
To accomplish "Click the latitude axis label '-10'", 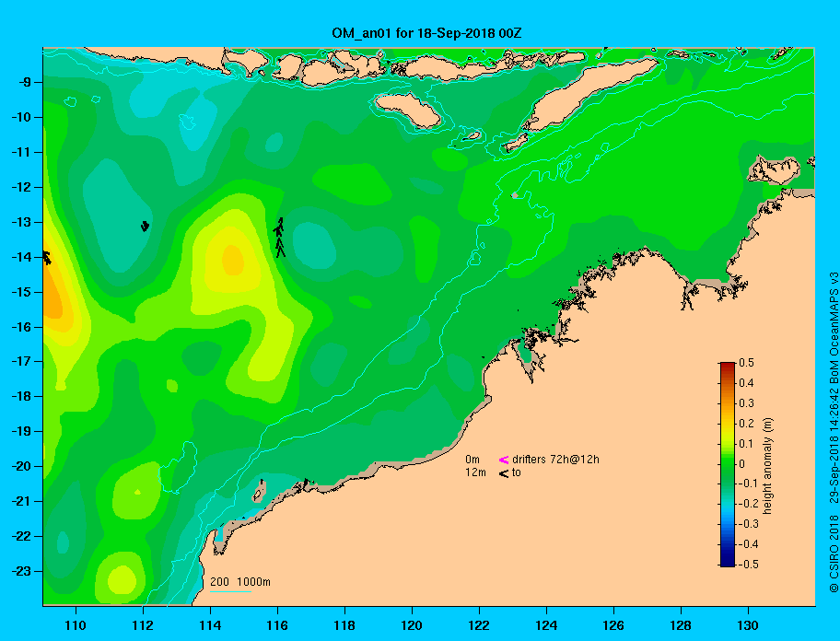I will [21, 117].
